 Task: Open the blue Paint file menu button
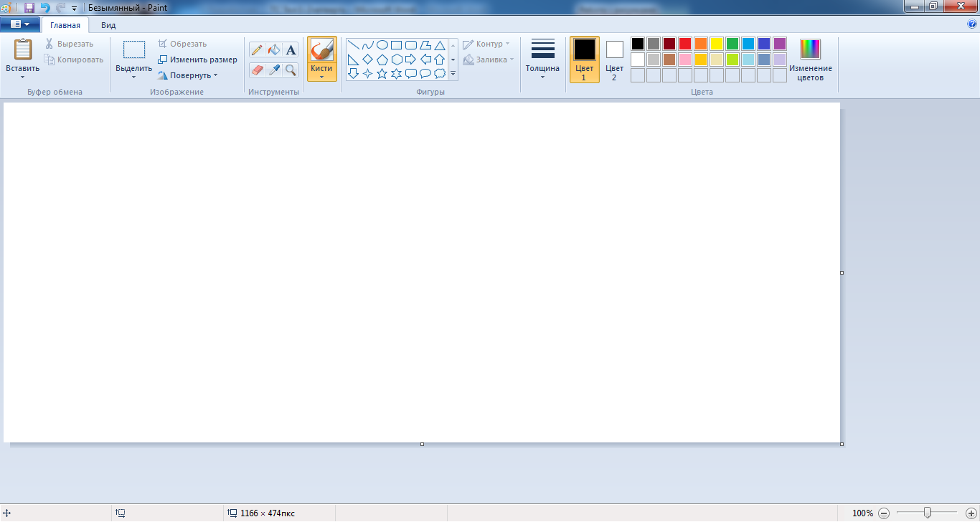pyautogui.click(x=19, y=24)
